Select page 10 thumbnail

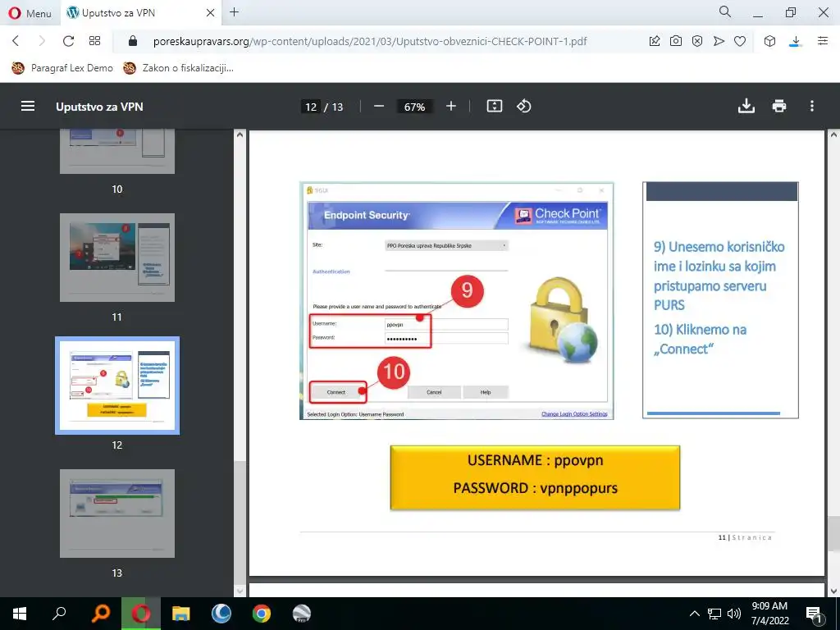tap(116, 152)
